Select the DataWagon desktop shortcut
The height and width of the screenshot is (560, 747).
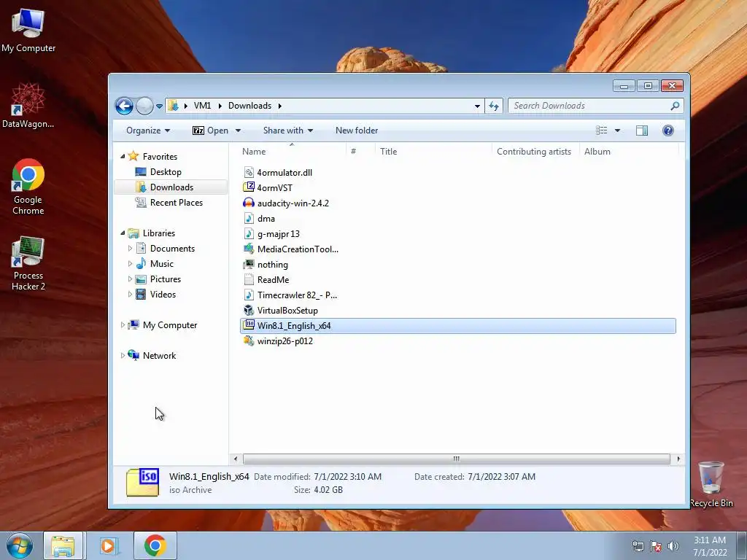coord(28,106)
